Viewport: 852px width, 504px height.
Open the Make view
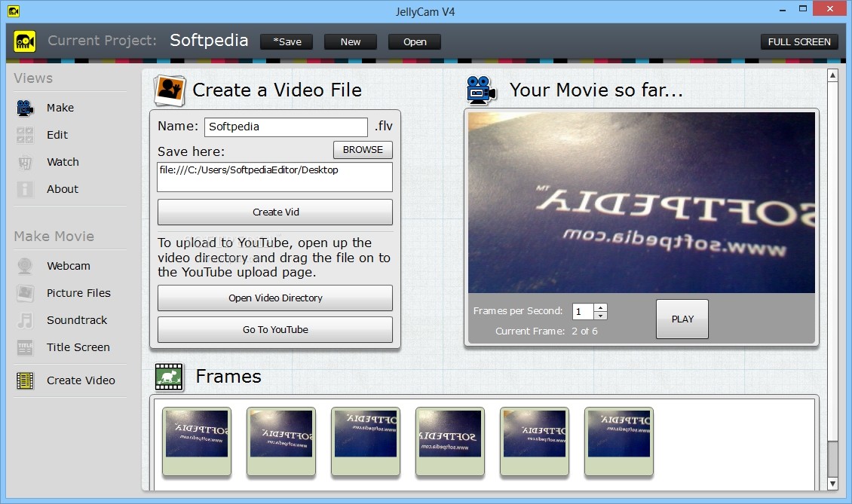point(60,108)
